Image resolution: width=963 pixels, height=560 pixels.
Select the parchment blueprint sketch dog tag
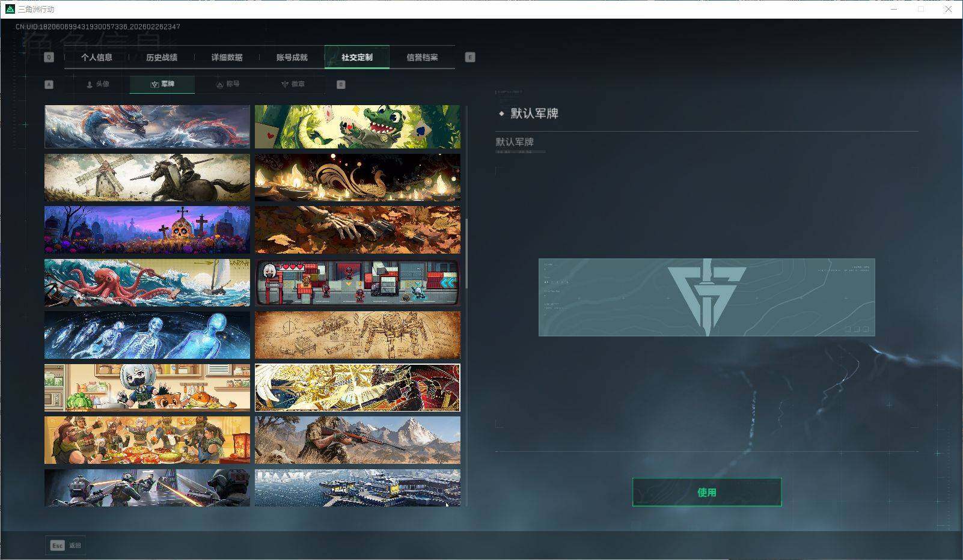(358, 335)
